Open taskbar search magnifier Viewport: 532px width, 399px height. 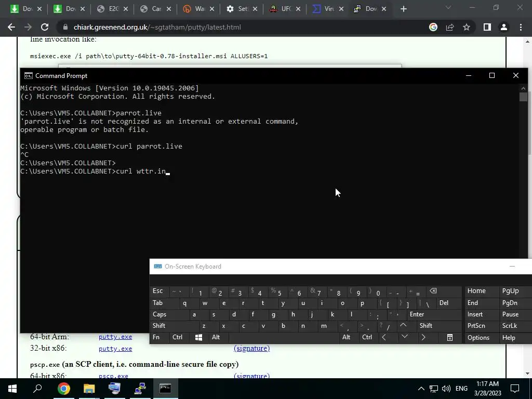tap(37, 389)
